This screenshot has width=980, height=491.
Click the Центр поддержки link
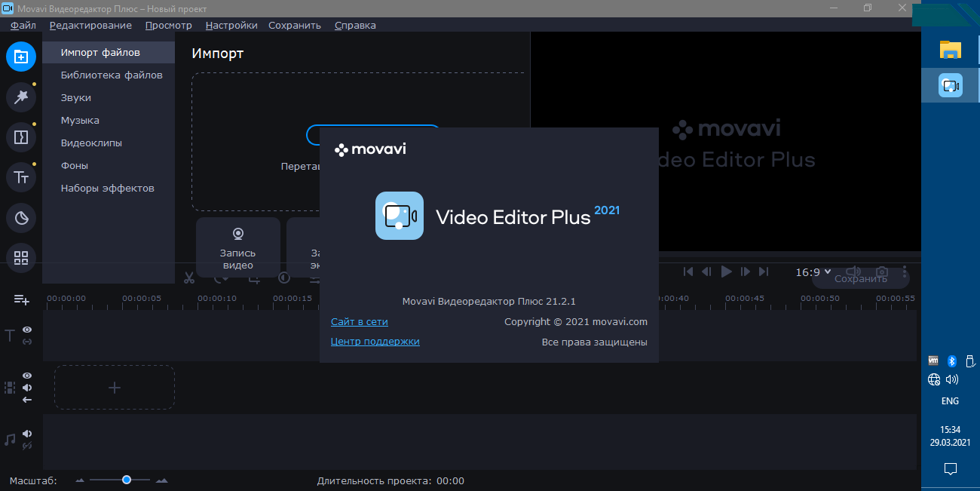tap(375, 341)
